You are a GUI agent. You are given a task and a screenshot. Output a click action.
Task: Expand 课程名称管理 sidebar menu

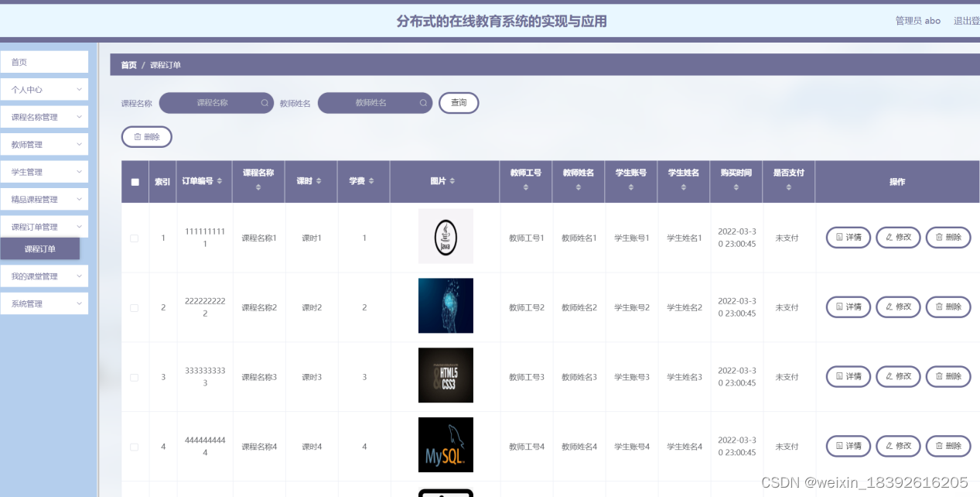[44, 117]
